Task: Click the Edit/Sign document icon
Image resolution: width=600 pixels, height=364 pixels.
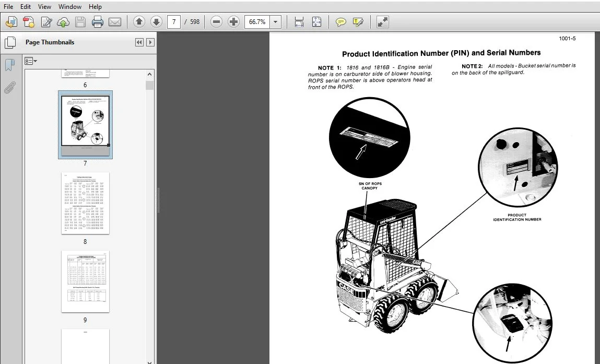Action: [46, 22]
